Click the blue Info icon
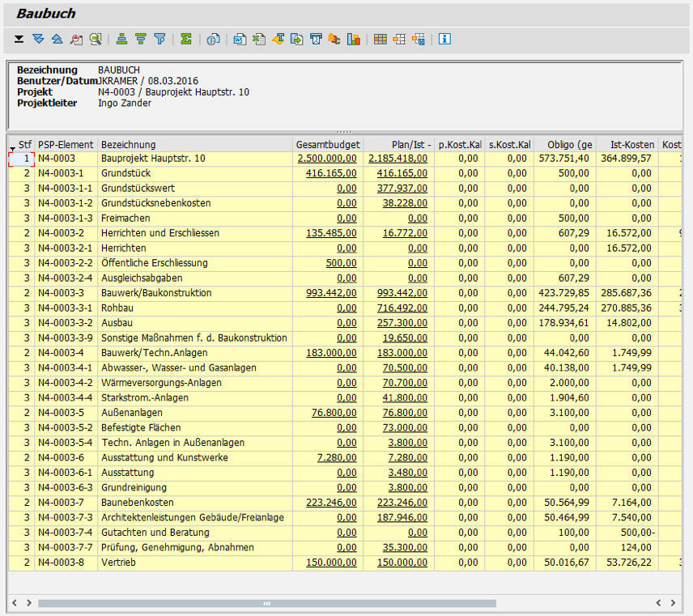 [x=444, y=38]
